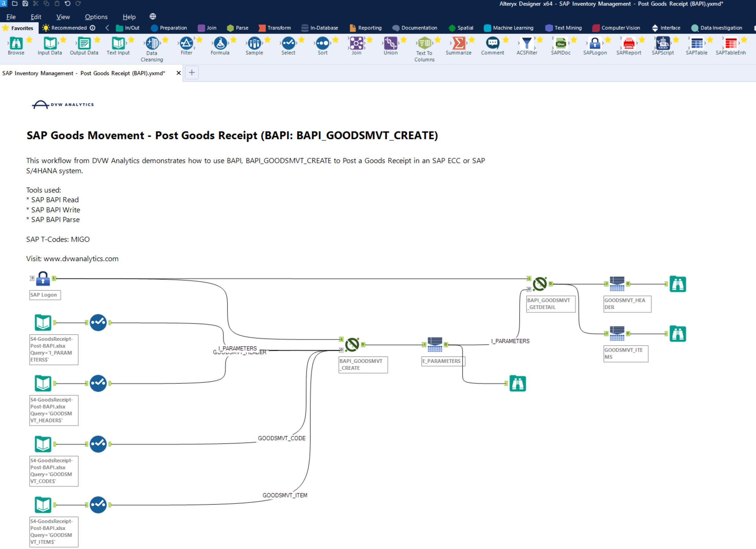The width and height of the screenshot is (756, 549).
Task: Select the BAPI_GOODSMVT_CREATE tool node
Action: coord(352,345)
